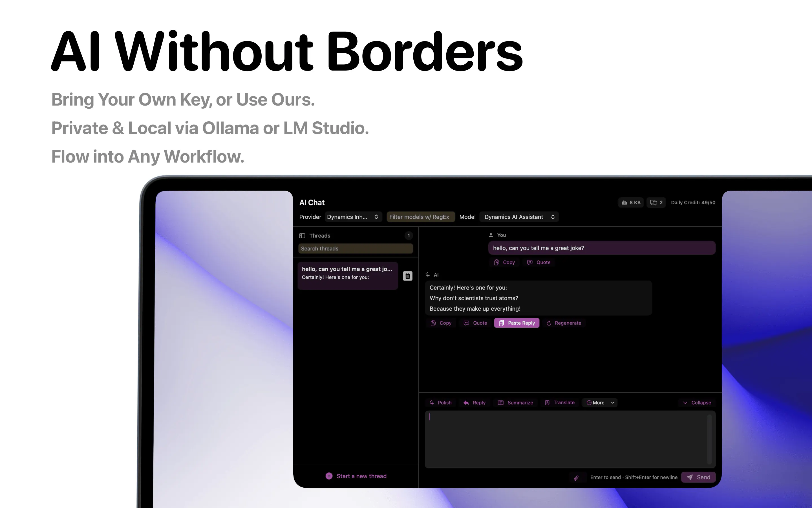Start a new thread
Image resolution: width=812 pixels, height=508 pixels.
[x=356, y=476]
